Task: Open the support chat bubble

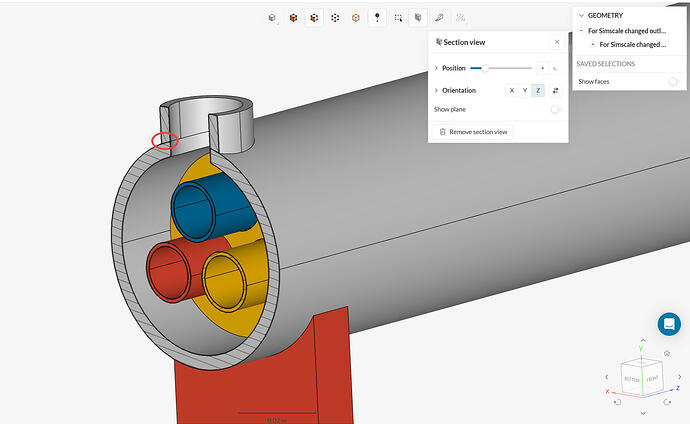Action: point(669,324)
